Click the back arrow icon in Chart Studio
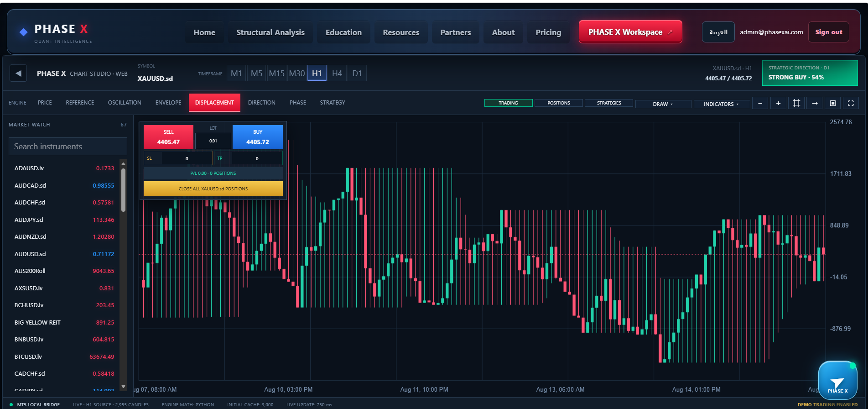Viewport: 868px width, 409px height. click(18, 73)
